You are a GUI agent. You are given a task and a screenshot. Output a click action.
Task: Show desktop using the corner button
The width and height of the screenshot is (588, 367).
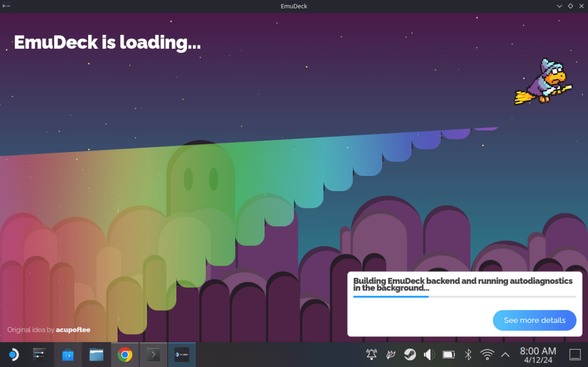pyautogui.click(x=575, y=355)
